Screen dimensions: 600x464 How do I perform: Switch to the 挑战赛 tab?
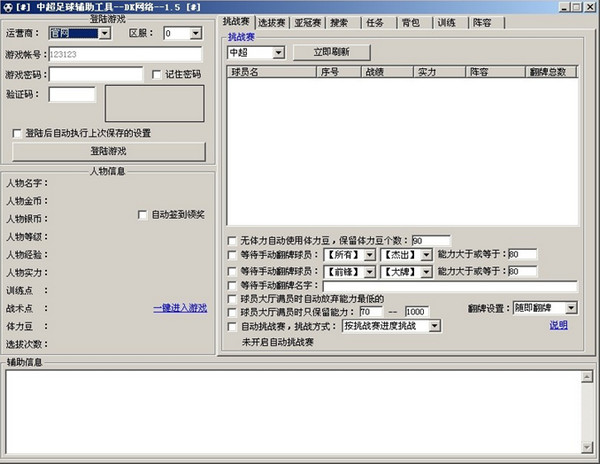(x=236, y=22)
